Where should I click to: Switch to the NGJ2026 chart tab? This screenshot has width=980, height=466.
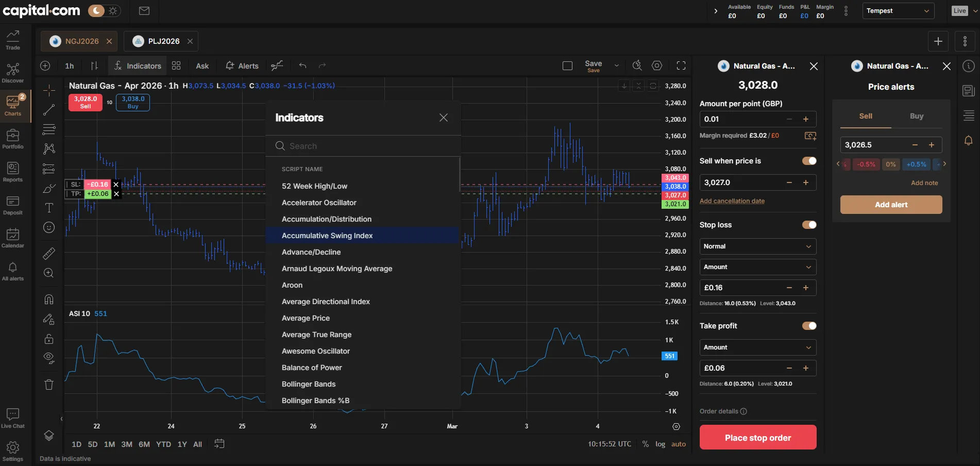click(x=79, y=41)
